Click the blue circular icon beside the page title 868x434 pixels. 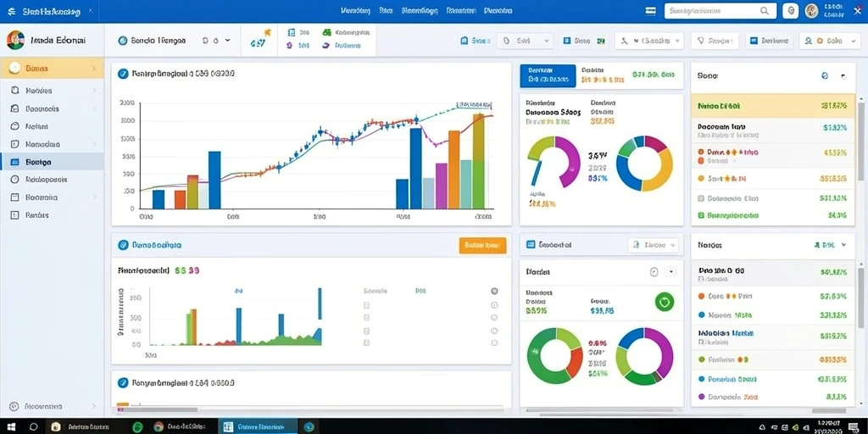pos(123,41)
